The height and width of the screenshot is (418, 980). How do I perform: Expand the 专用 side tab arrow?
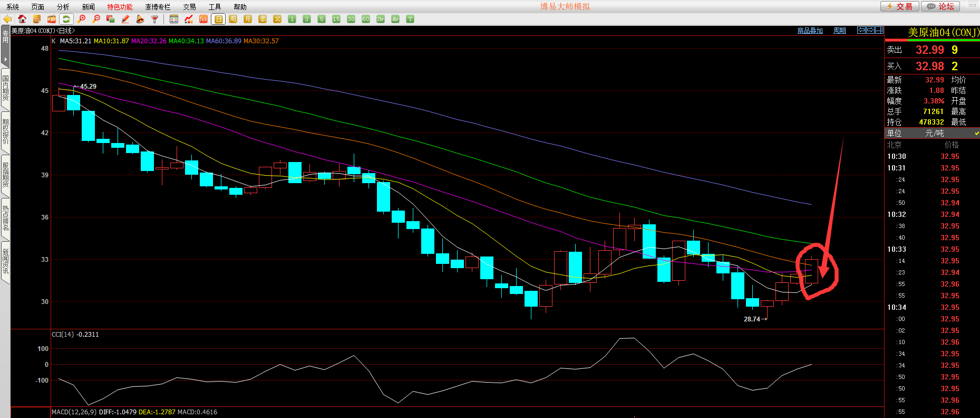pyautogui.click(x=5, y=59)
